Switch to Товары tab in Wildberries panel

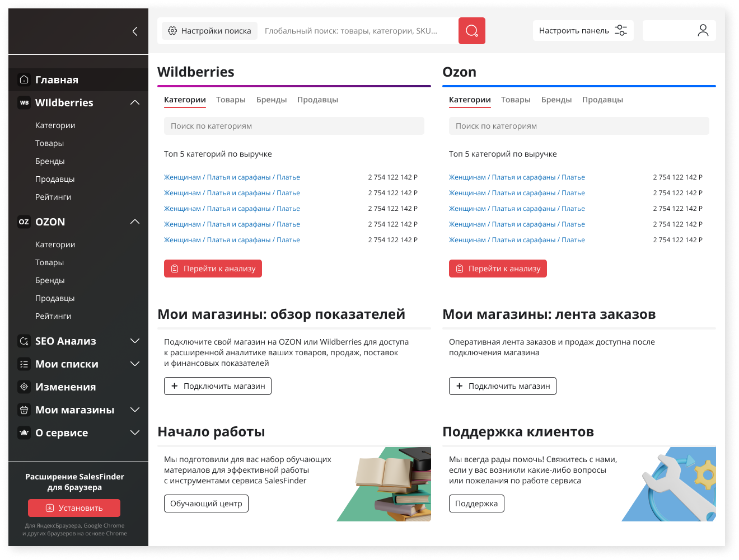[x=231, y=100]
